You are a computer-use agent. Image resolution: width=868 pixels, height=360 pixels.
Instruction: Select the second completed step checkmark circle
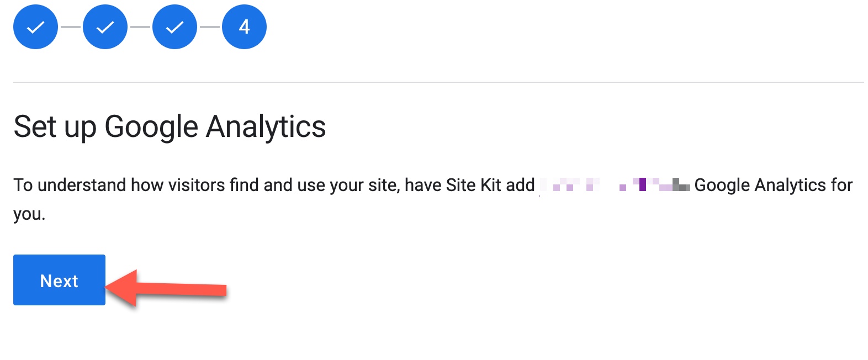point(105,27)
